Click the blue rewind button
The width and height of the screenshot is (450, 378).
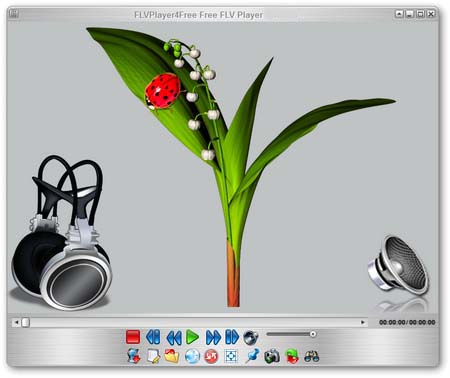pos(174,338)
